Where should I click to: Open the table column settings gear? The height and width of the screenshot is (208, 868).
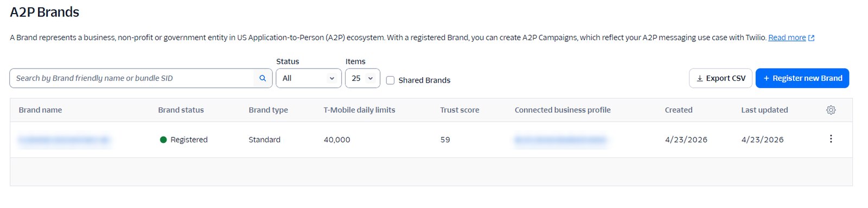tap(831, 110)
